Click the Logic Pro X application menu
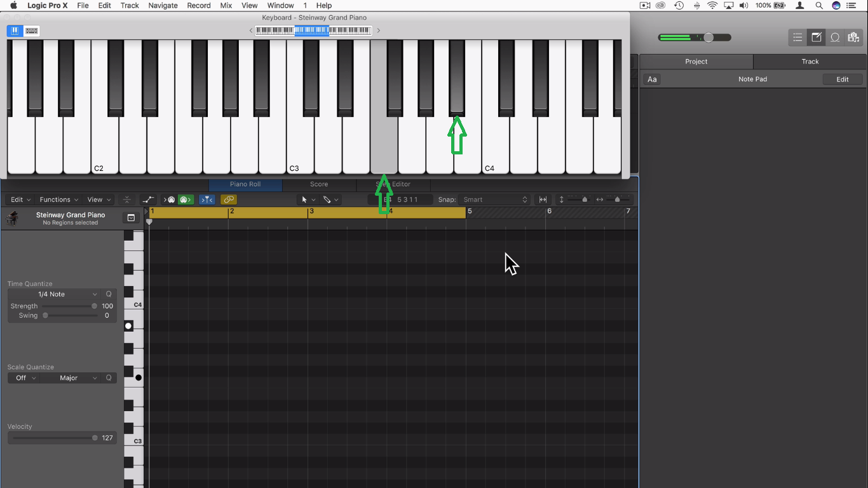This screenshot has width=868, height=488. point(48,6)
